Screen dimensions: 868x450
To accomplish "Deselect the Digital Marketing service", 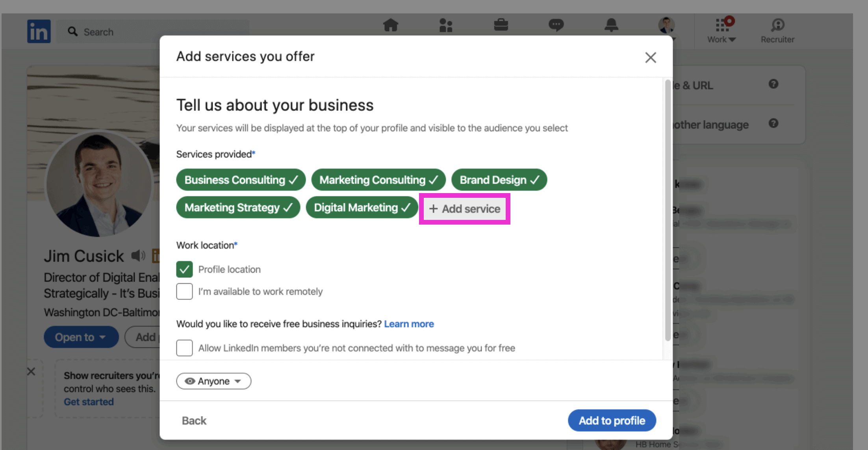I will [x=362, y=207].
